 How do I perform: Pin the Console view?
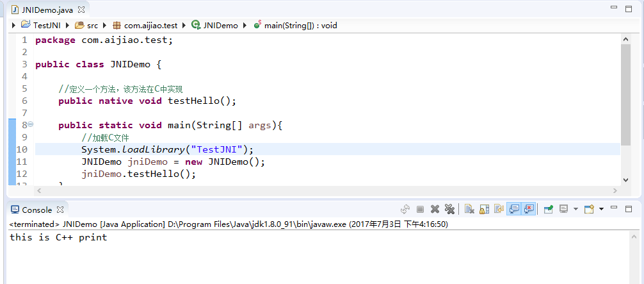(x=549, y=209)
